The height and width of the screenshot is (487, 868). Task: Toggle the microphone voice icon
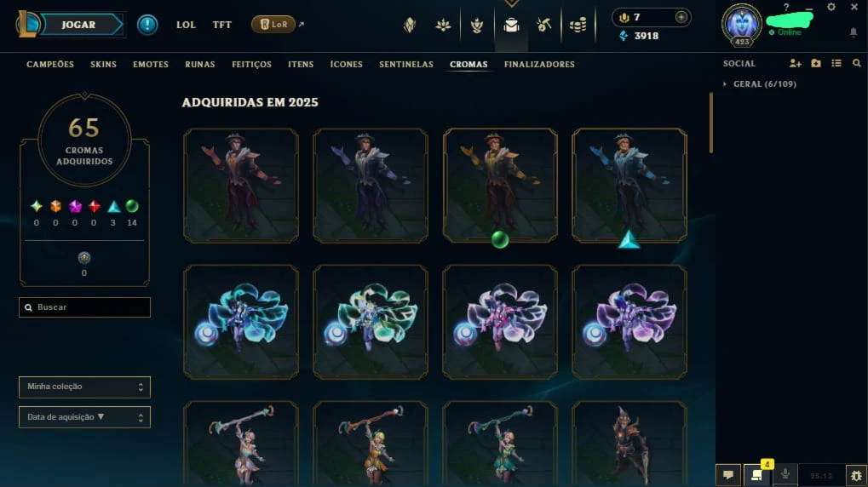785,475
